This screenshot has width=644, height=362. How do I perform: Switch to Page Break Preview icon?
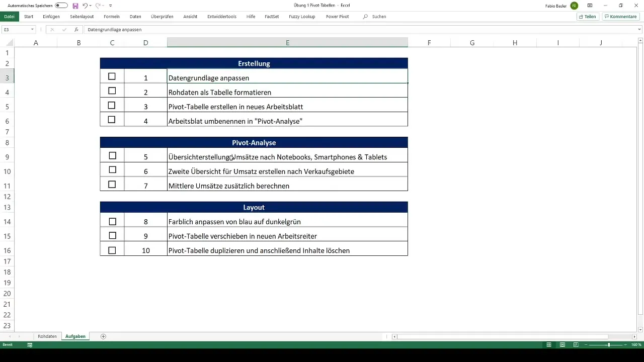click(576, 345)
